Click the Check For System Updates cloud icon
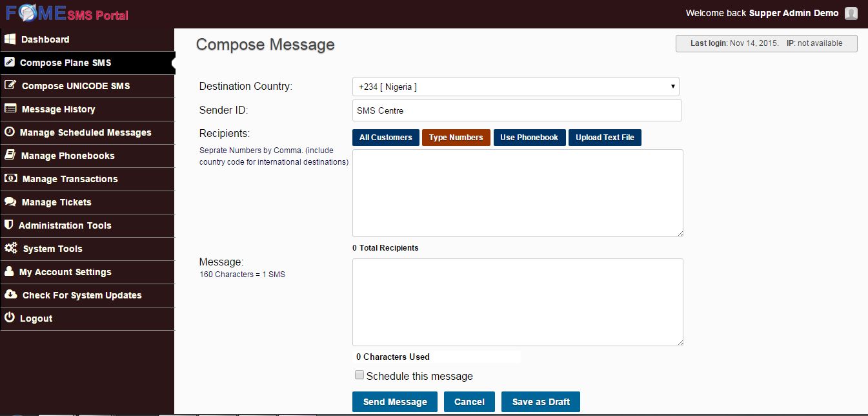This screenshot has width=868, height=416. (x=10, y=295)
